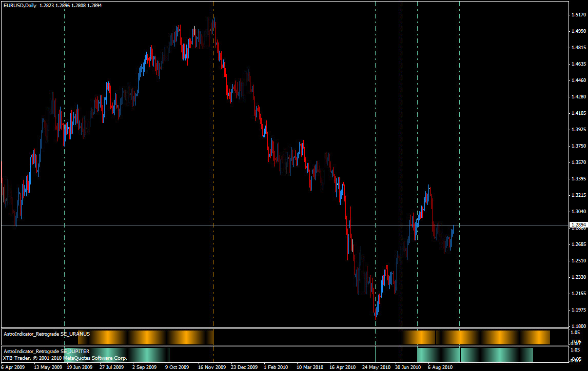Click the 24 May 2010 date label
Viewport: 588px width, 371px height.
pos(376,367)
